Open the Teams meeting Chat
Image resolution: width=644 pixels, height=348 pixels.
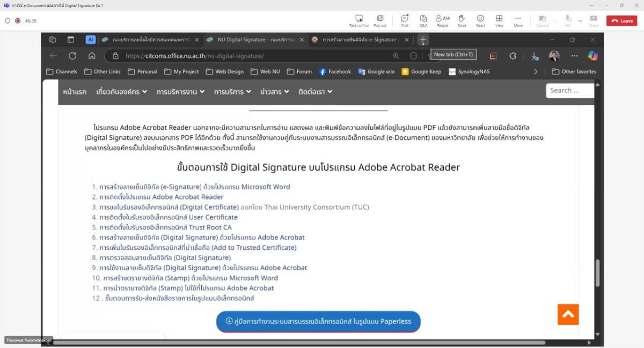(405, 20)
